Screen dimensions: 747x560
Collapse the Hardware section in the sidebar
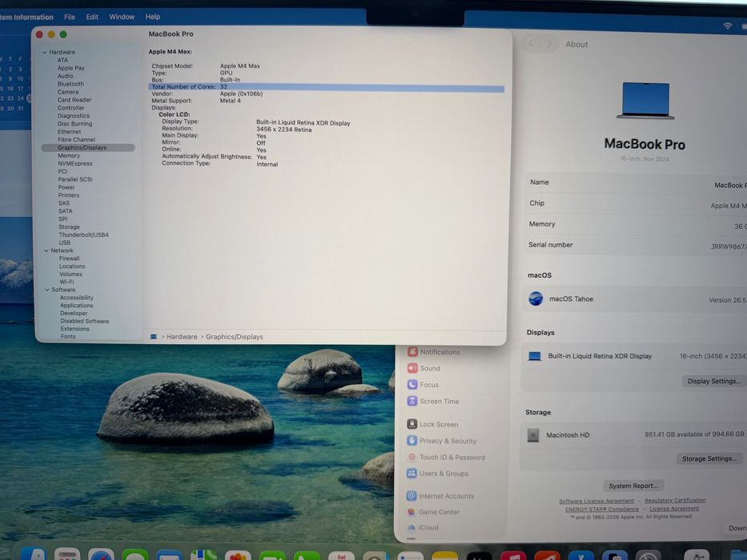tap(44, 52)
